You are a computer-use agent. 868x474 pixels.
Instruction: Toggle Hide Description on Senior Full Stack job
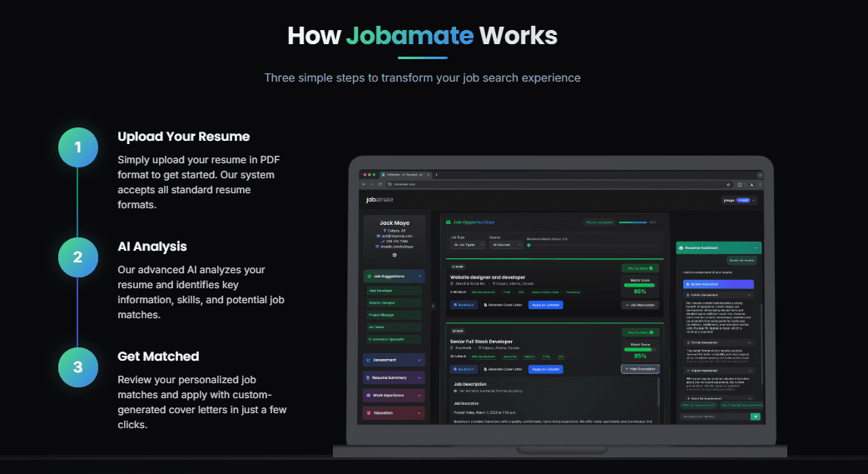click(640, 368)
